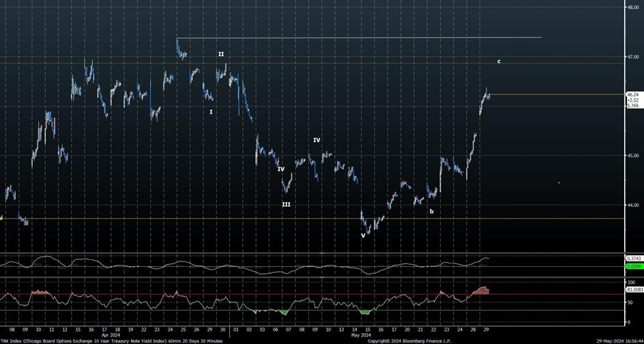
Task: Click the date label 14 on the time axis
Action: (x=355, y=330)
